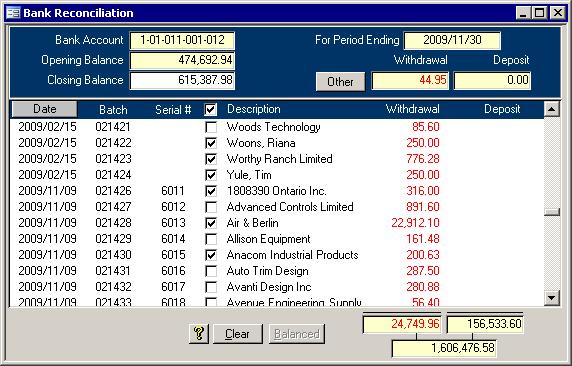Check the Avanti Design Inc checkbox
The height and width of the screenshot is (366, 572).
[x=211, y=287]
